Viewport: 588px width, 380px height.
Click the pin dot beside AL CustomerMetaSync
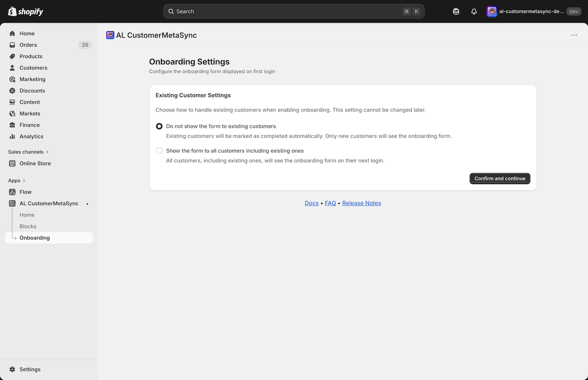pyautogui.click(x=87, y=203)
